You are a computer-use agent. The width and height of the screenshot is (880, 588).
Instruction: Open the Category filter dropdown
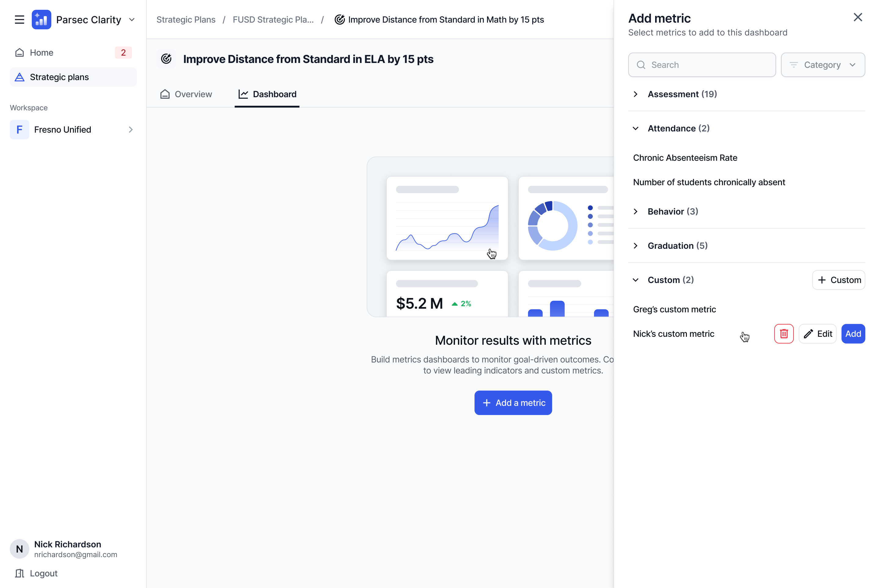pos(823,65)
